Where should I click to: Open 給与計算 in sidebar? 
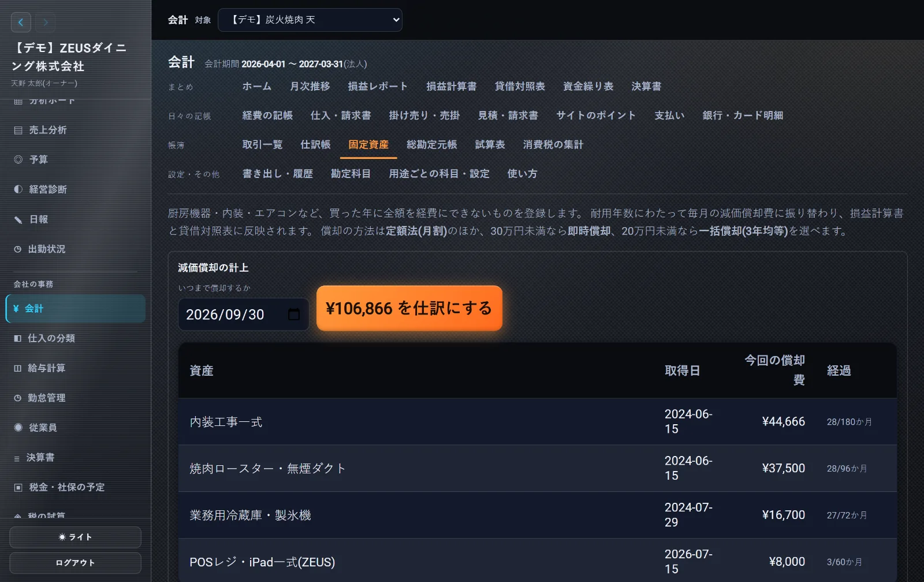pyautogui.click(x=75, y=368)
